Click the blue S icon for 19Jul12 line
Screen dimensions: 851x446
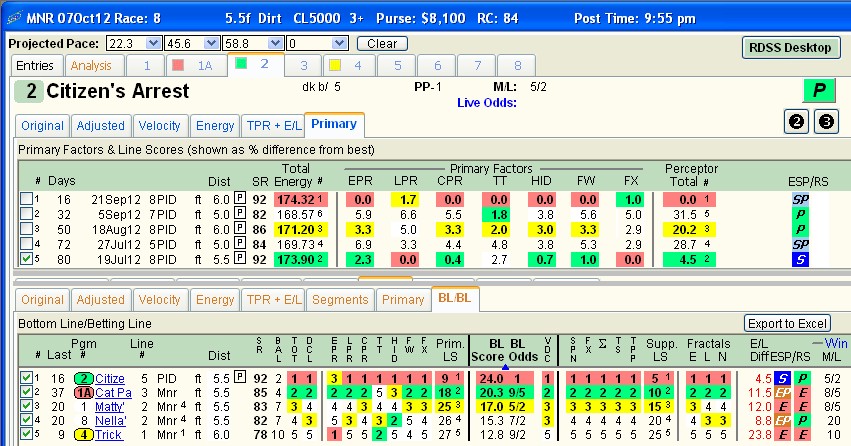pos(800,260)
